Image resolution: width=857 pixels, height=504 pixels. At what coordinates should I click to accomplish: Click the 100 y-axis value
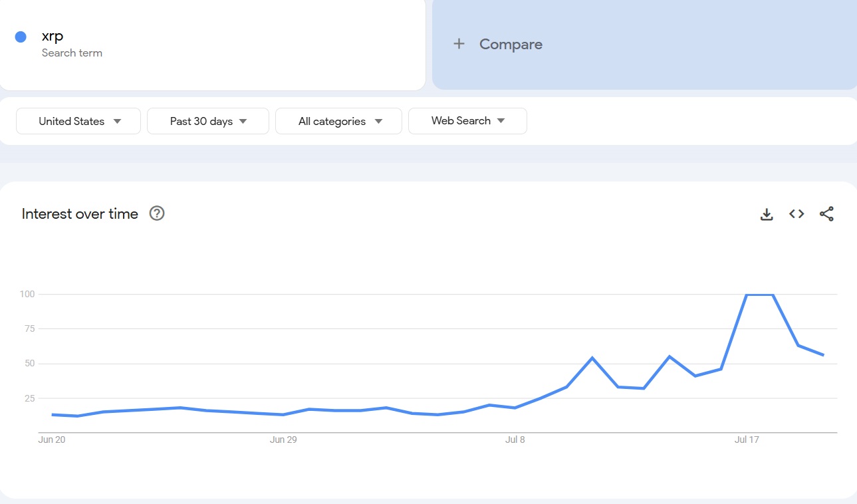pyautogui.click(x=27, y=294)
